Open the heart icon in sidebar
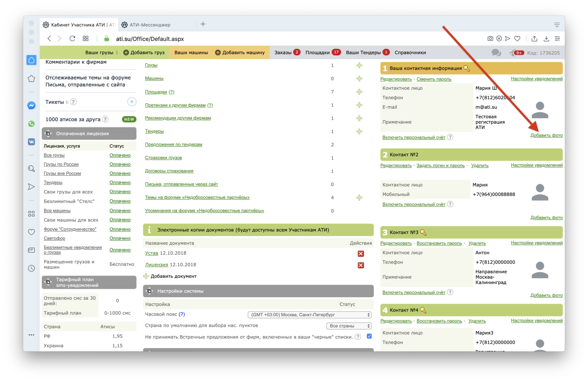This screenshot has height=382, width=588. tap(31, 232)
